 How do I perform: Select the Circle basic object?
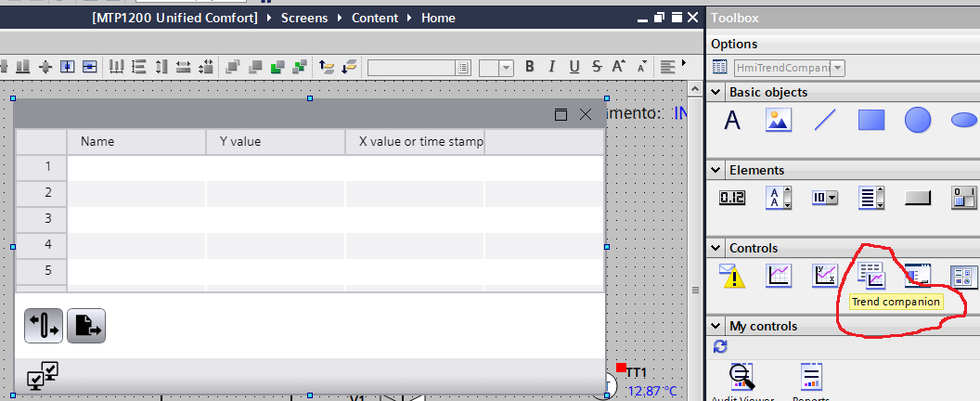(918, 120)
